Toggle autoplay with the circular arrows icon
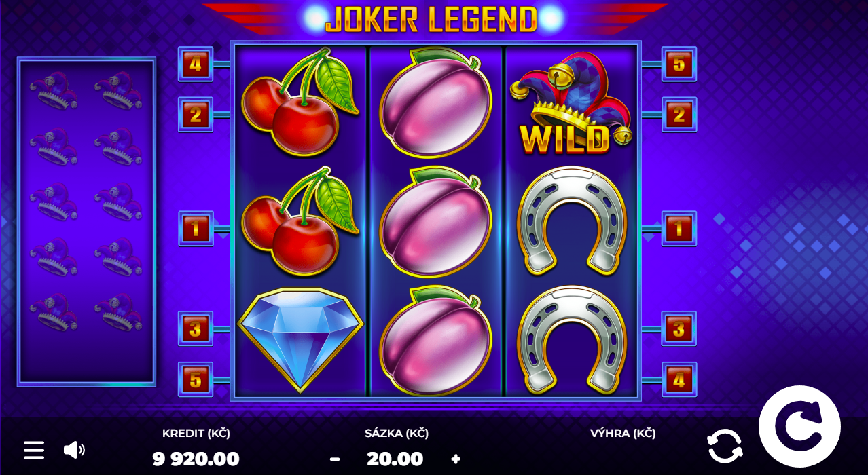This screenshot has width=868, height=475. 725,446
